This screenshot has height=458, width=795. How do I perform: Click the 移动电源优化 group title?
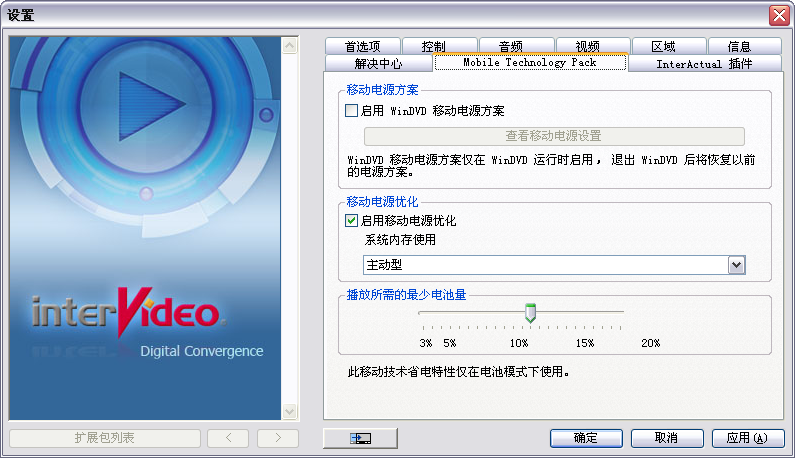(382, 202)
